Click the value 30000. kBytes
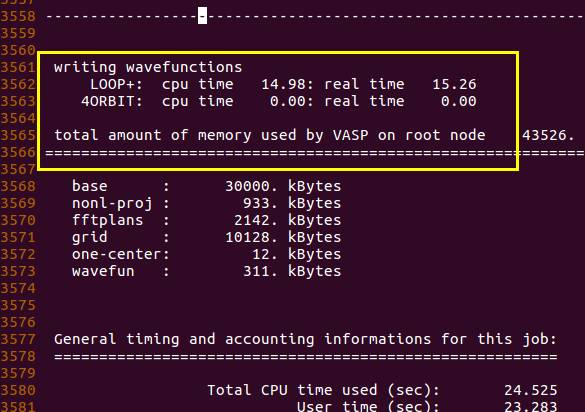Viewport: 585px width, 412px height. click(283, 186)
